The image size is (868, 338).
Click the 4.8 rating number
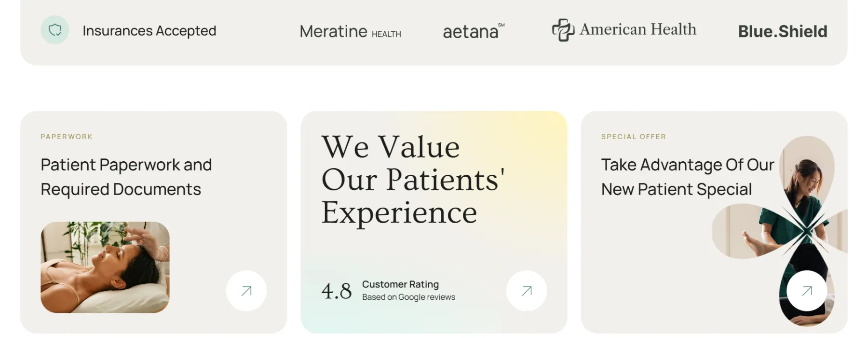click(x=337, y=291)
